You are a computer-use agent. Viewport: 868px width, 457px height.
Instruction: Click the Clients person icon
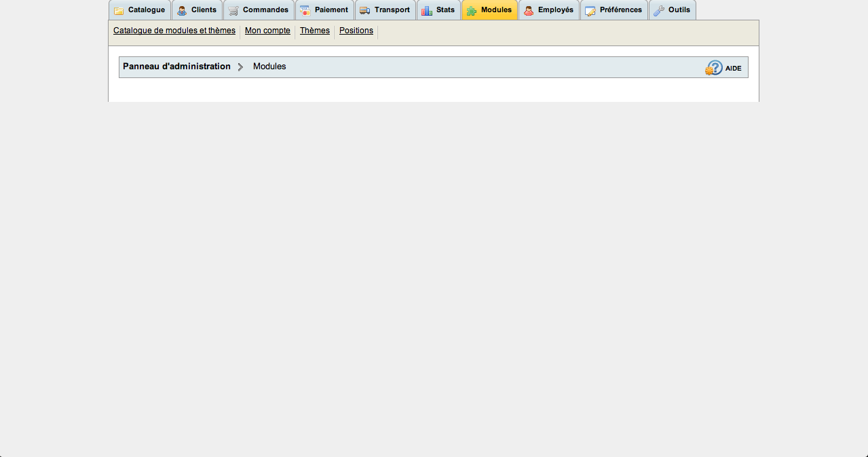point(182,11)
